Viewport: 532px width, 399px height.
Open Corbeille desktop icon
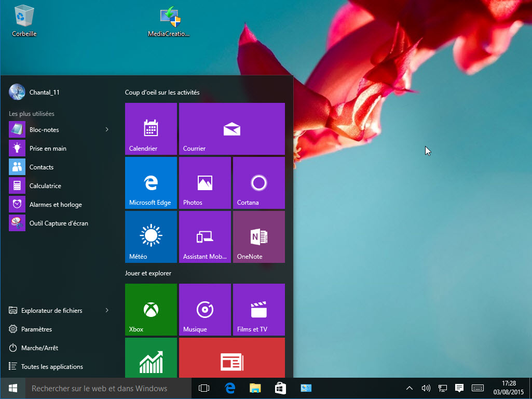click(x=24, y=20)
